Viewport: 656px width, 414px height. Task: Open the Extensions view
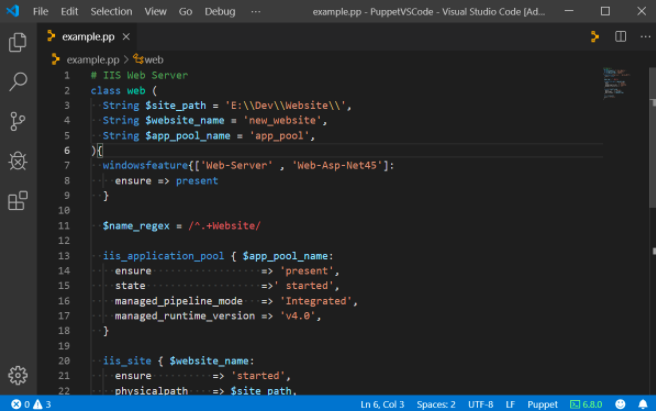(18, 201)
